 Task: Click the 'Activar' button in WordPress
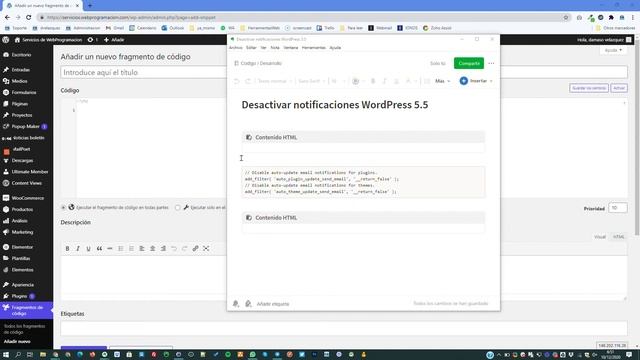coord(619,88)
